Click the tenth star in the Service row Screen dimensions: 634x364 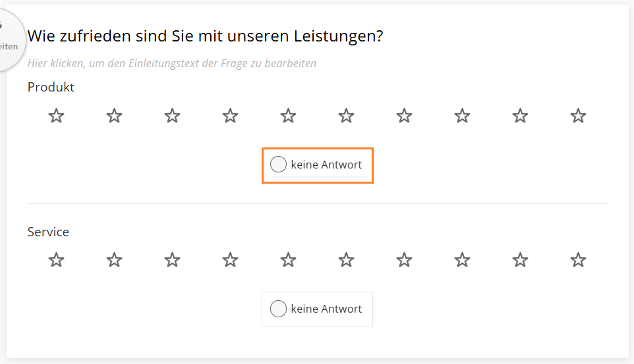(x=579, y=260)
